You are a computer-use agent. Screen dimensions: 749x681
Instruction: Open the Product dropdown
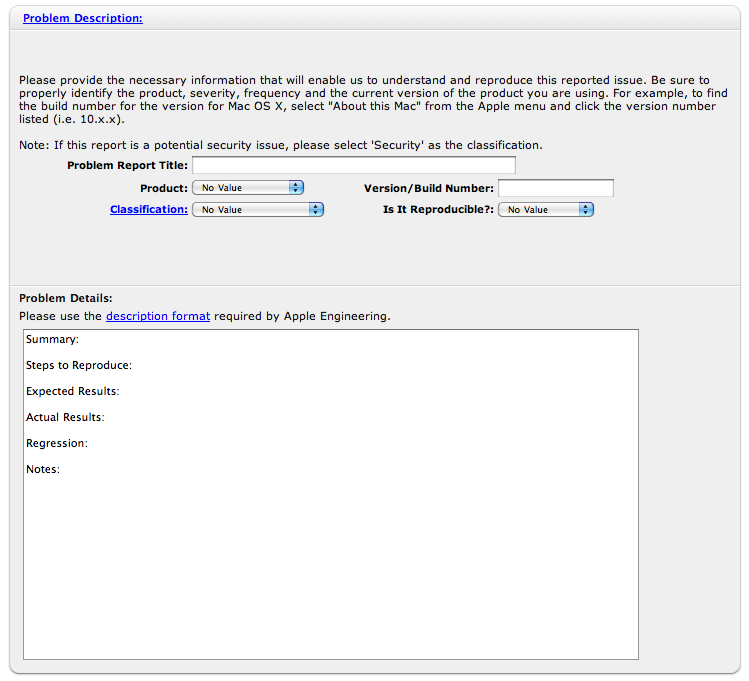(248, 188)
